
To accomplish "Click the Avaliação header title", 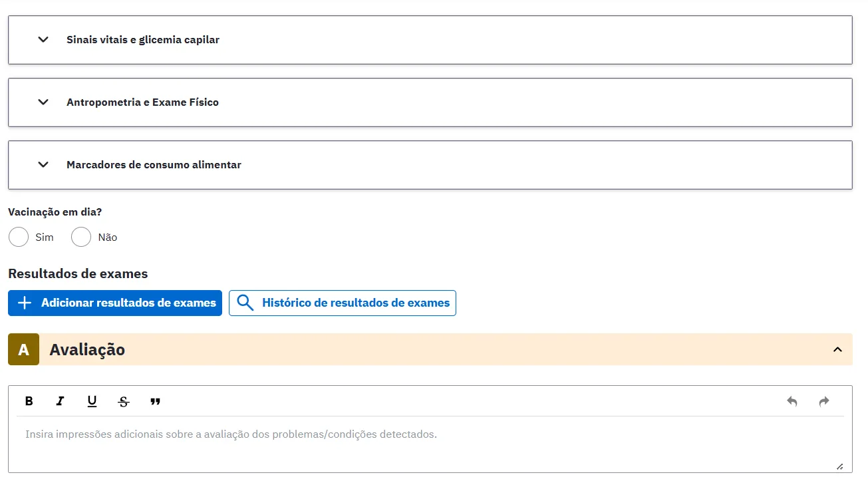I will (x=87, y=349).
